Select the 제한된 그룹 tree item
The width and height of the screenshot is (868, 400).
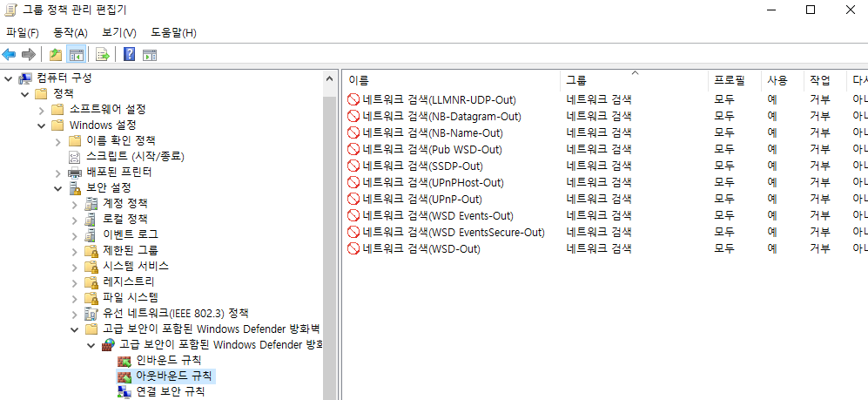[x=130, y=250]
